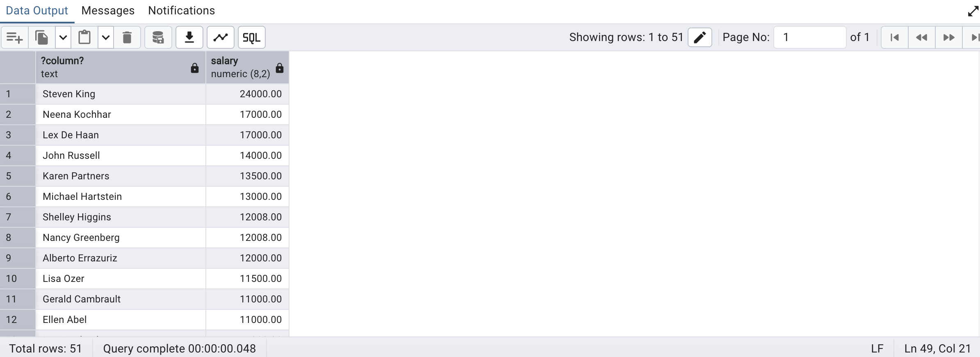Click the Page No input field
The image size is (980, 357).
click(x=809, y=38)
